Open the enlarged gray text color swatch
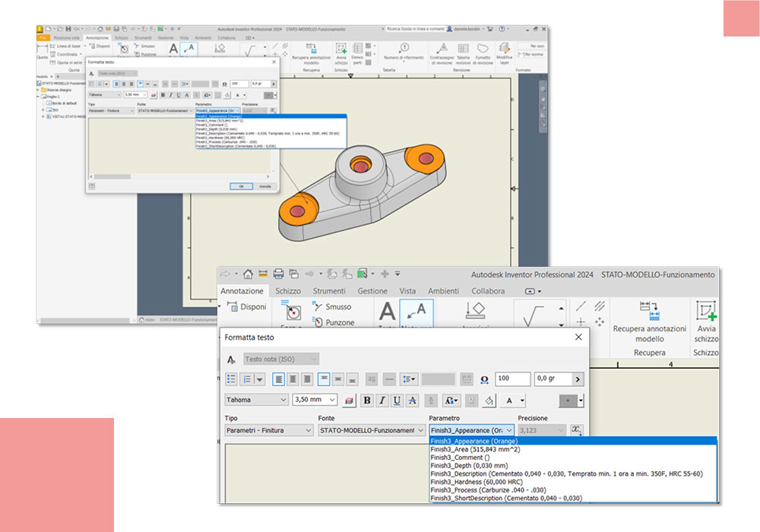 (x=572, y=400)
